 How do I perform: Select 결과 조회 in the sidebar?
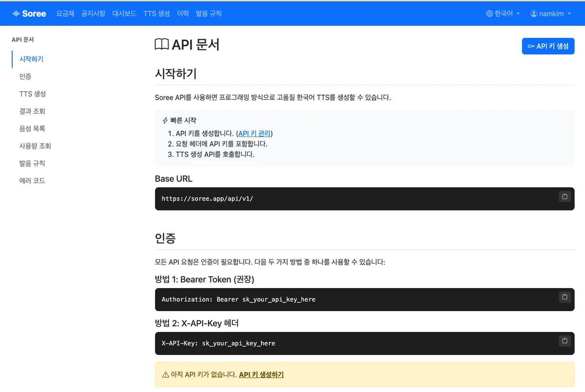pyautogui.click(x=32, y=111)
